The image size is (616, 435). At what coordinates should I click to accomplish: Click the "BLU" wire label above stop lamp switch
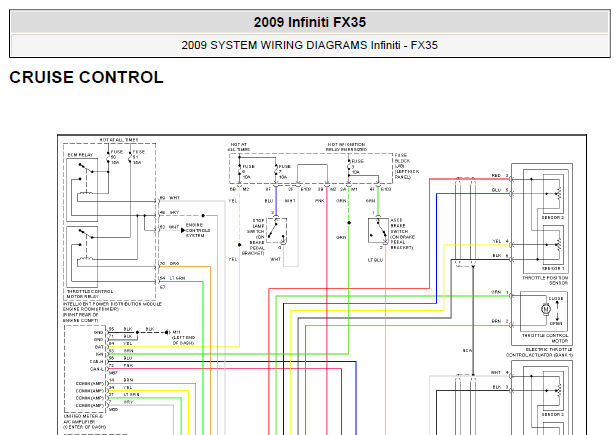pyautogui.click(x=269, y=201)
